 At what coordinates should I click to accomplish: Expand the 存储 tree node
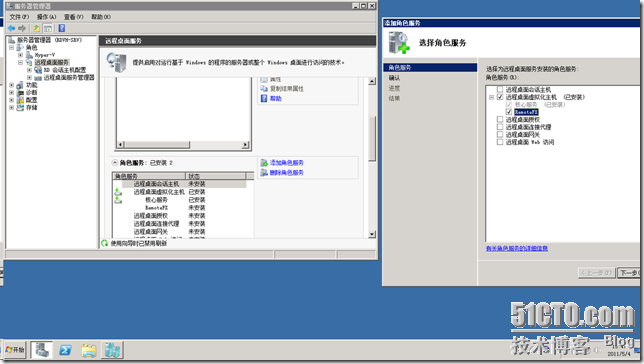pyautogui.click(x=12, y=107)
